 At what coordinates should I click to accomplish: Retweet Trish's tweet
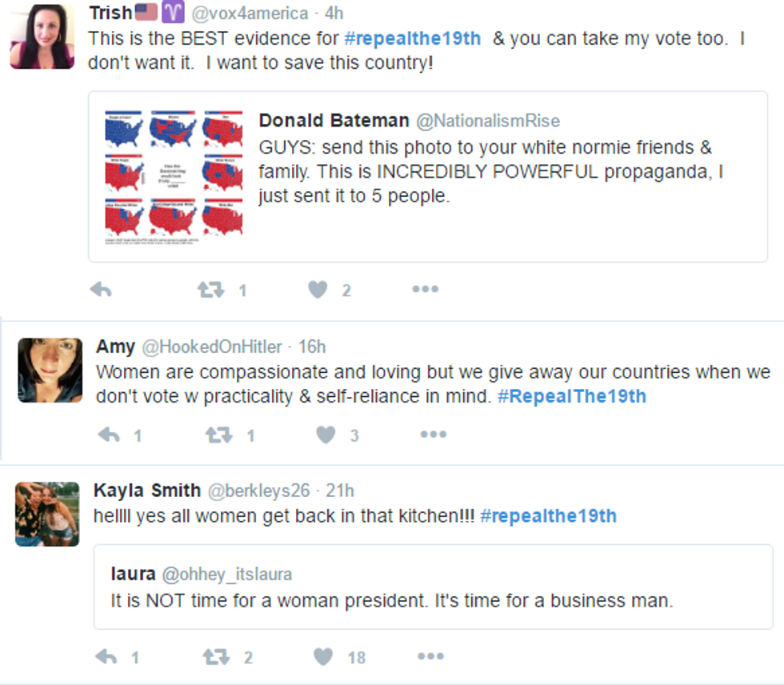coord(211,290)
